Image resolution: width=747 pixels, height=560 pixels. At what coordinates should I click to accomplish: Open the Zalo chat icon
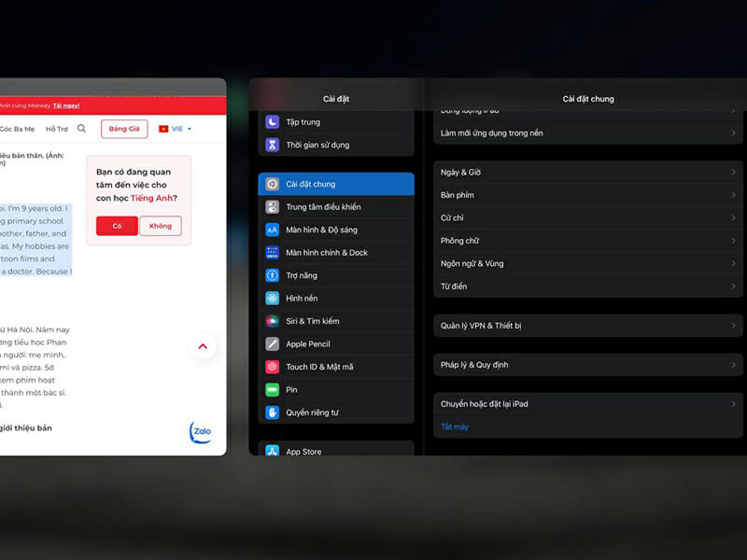[x=200, y=433]
